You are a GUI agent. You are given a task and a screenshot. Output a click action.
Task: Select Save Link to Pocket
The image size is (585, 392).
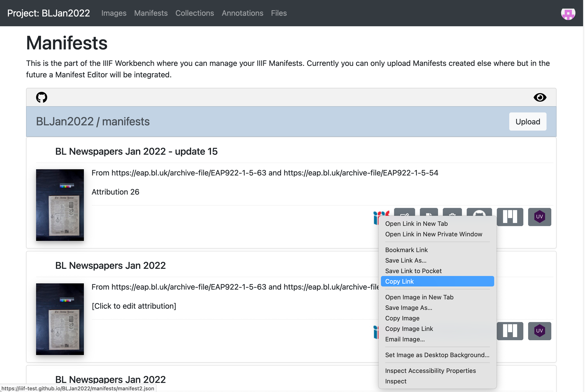[437, 271]
